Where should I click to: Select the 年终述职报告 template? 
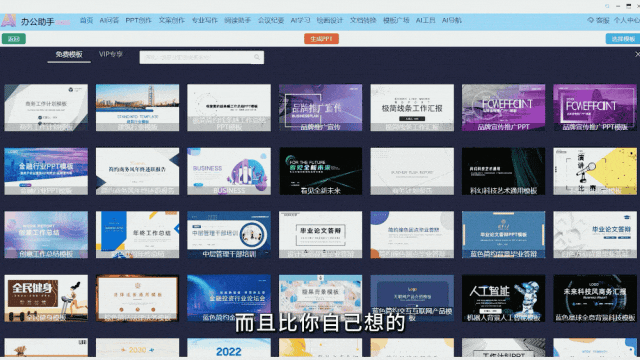tap(137, 171)
